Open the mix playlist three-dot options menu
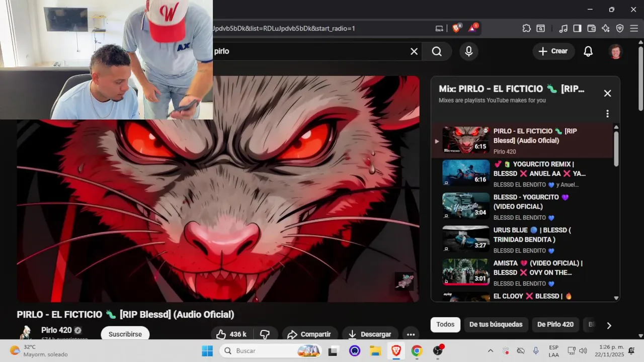Viewport: 644px width, 362px height. click(607, 114)
